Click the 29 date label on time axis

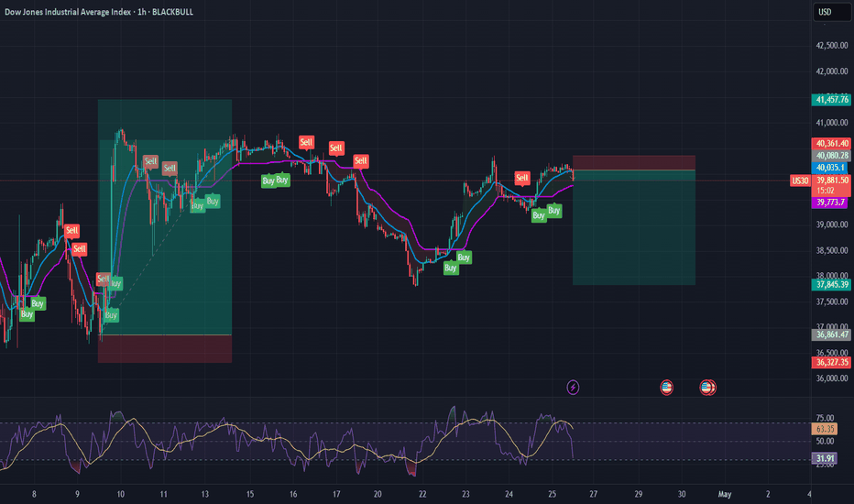pyautogui.click(x=639, y=494)
